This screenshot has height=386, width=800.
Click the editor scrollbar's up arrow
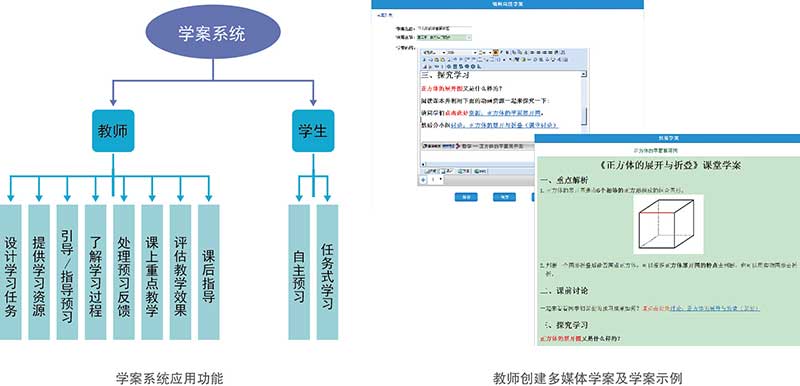pos(584,74)
